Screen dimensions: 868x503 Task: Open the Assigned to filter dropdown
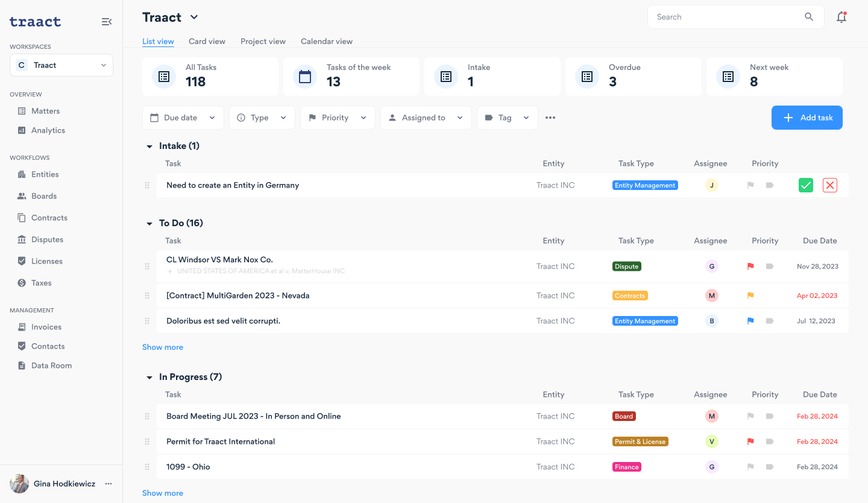[x=426, y=118]
